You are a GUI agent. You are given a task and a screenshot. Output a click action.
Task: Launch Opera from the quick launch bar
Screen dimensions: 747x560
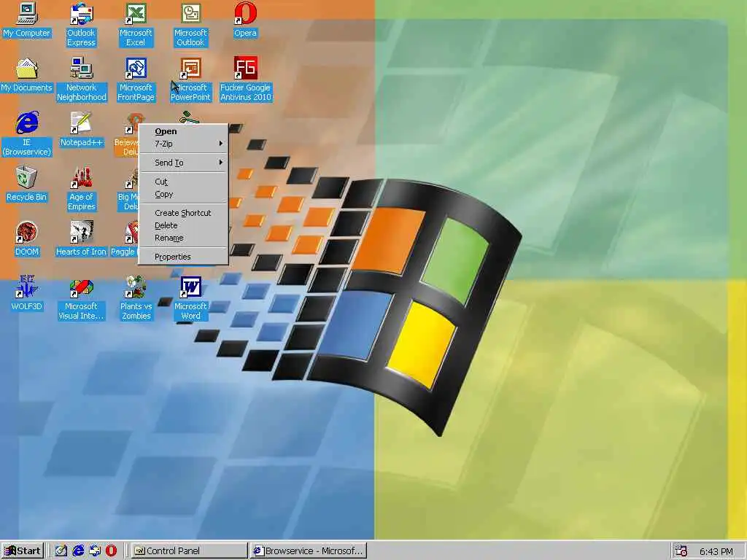[x=111, y=551]
